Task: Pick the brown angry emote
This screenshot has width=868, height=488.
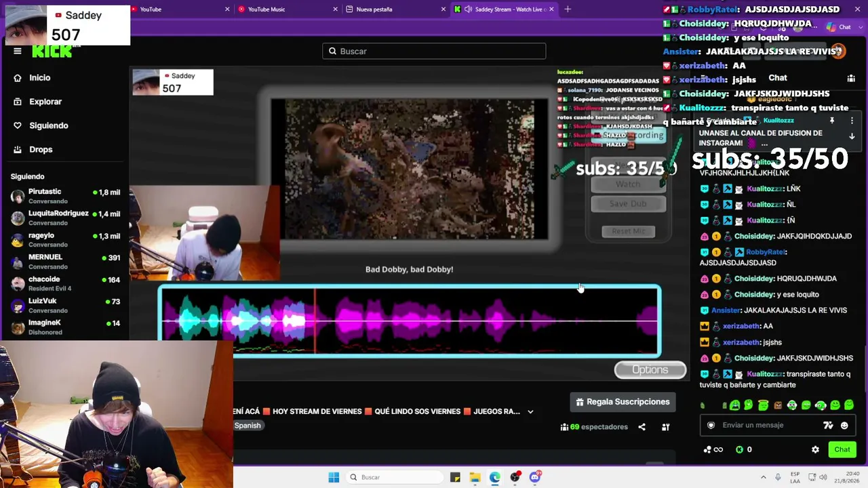Action: [777, 405]
